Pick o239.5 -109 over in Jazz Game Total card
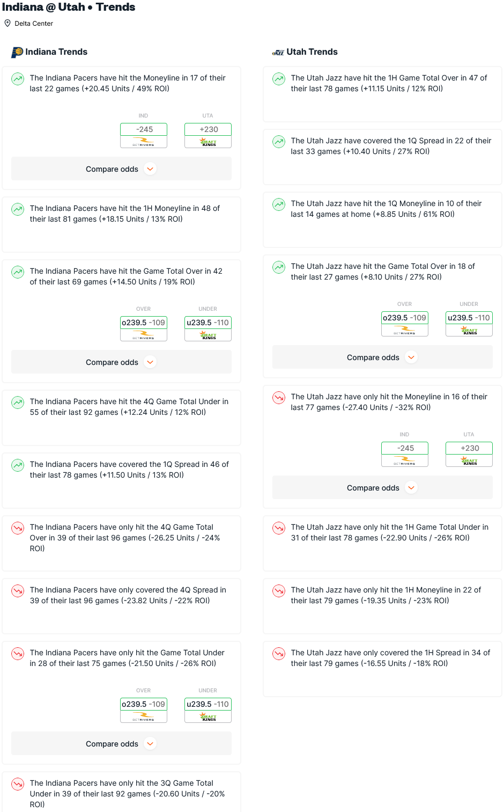The height and width of the screenshot is (812, 504). point(405,324)
